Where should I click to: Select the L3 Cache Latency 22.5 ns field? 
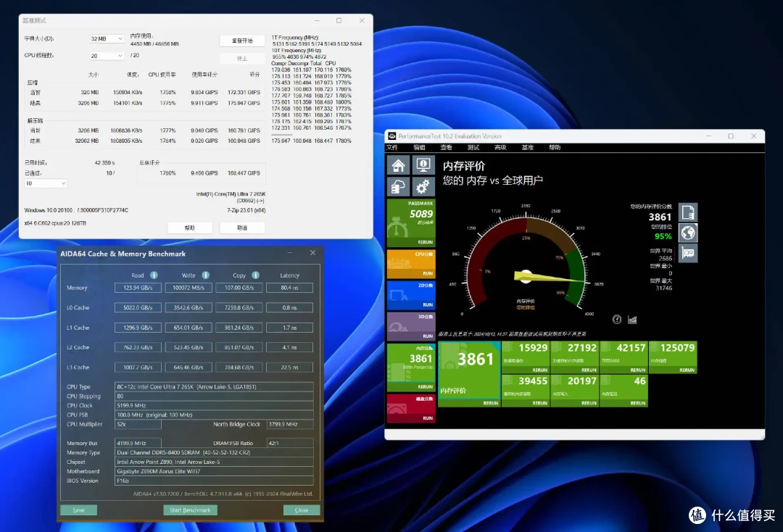[x=289, y=367]
